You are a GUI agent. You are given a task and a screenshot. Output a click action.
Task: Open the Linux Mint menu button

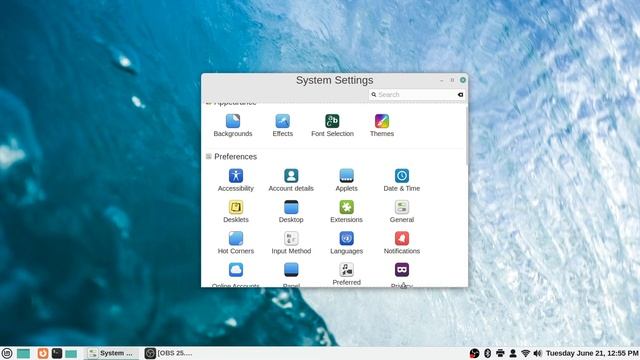[x=7, y=353]
